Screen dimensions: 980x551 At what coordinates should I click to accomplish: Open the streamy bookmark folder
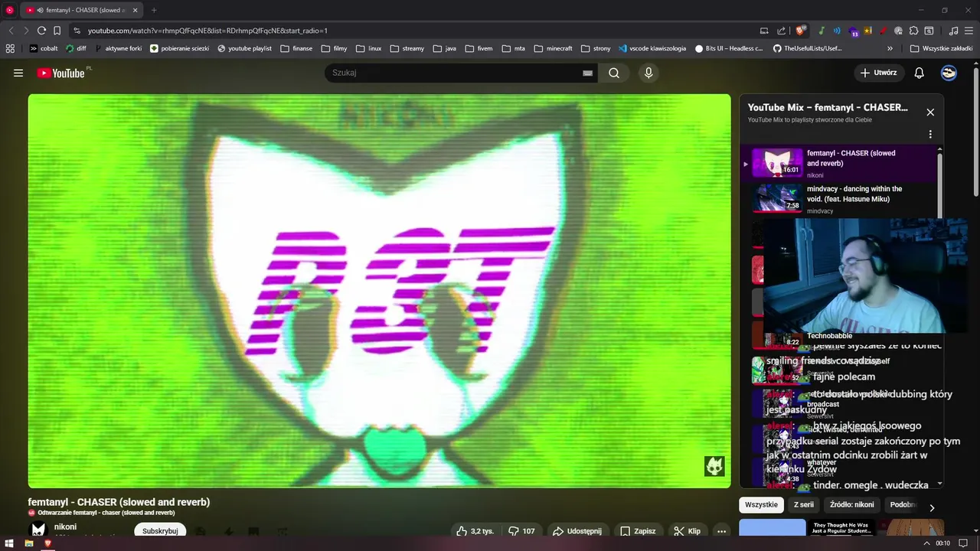pos(407,48)
